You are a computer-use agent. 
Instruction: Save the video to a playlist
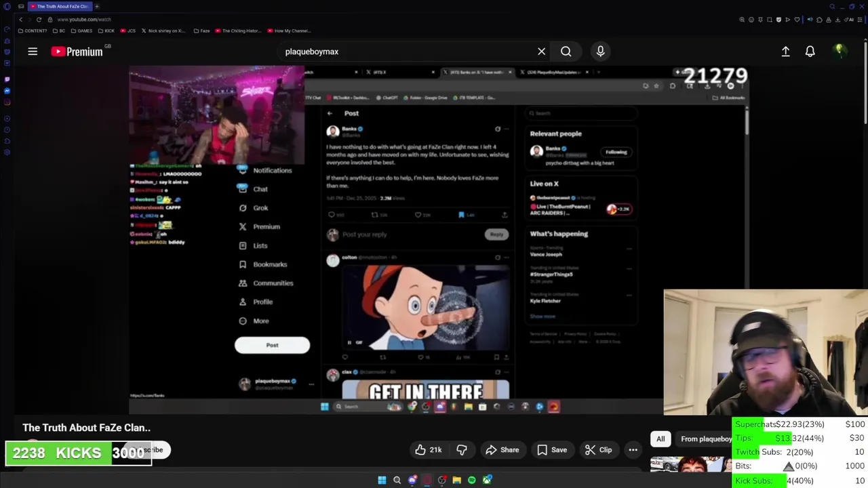point(551,450)
